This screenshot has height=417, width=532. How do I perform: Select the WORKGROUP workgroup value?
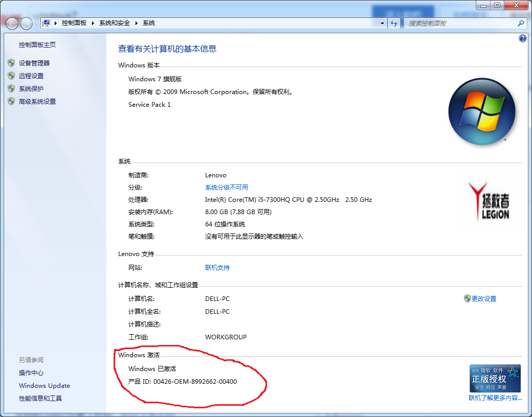pos(226,337)
